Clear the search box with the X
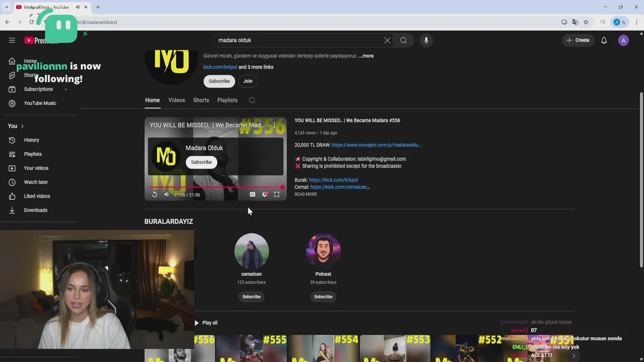The image size is (644, 362). pyautogui.click(x=387, y=40)
